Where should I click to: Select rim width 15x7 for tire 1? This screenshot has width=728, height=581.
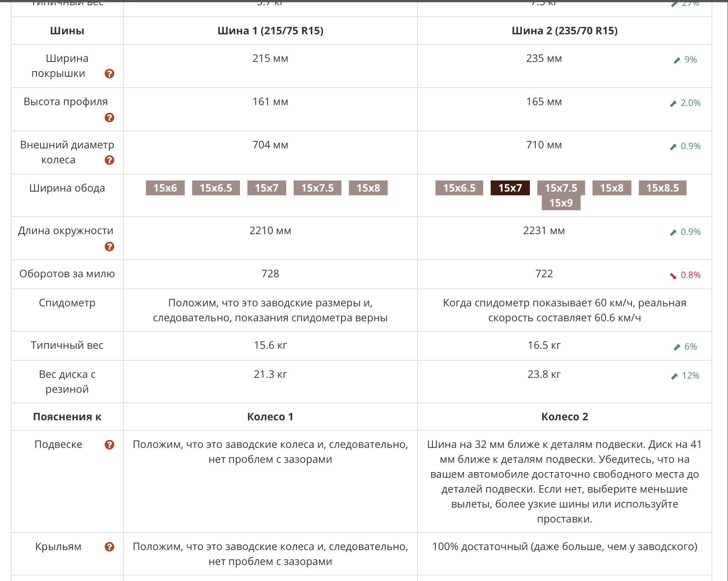click(x=267, y=188)
